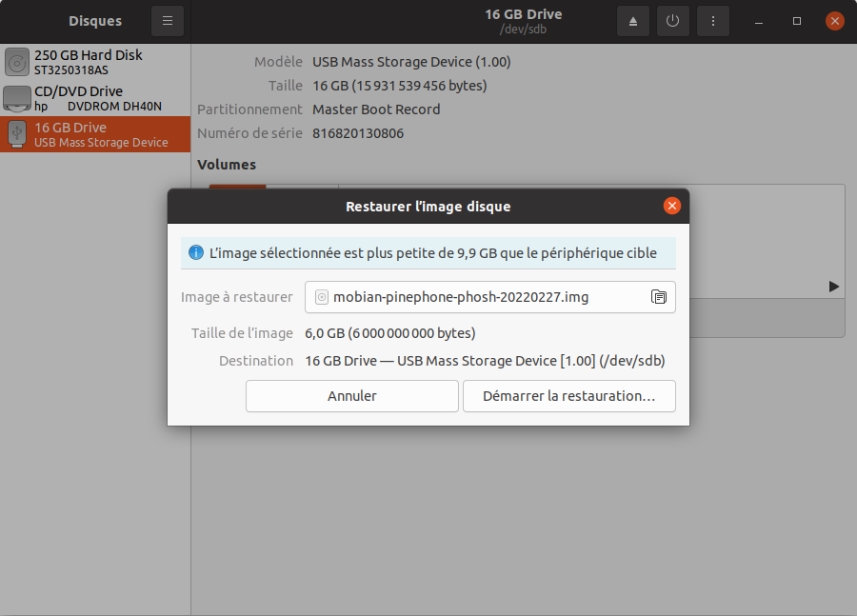This screenshot has height=616, width=857.
Task: Click Démarrer la restauration button
Action: 568,396
